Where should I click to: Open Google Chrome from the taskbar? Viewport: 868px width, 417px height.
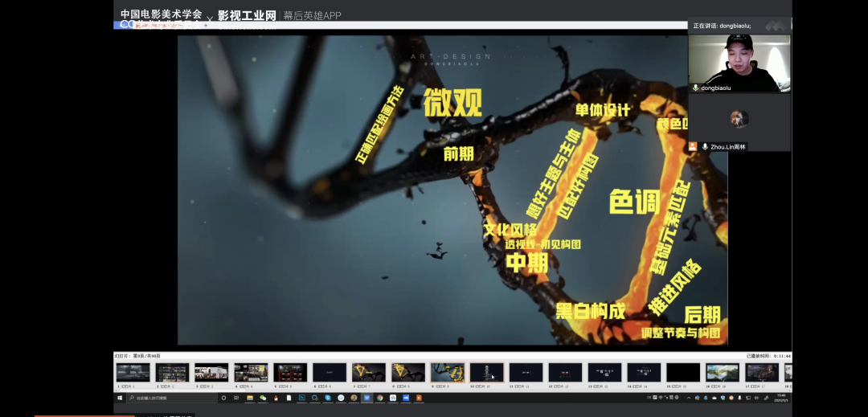379,398
